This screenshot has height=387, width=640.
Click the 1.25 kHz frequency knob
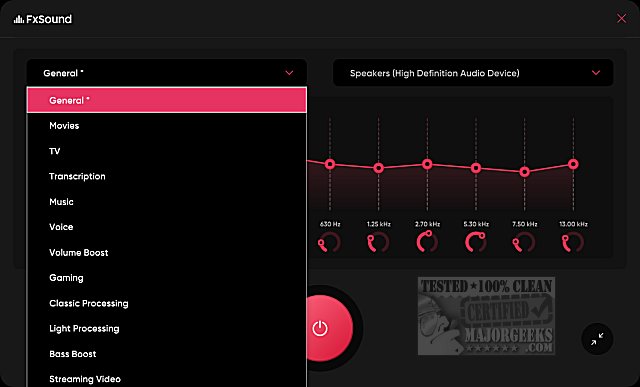(378, 242)
